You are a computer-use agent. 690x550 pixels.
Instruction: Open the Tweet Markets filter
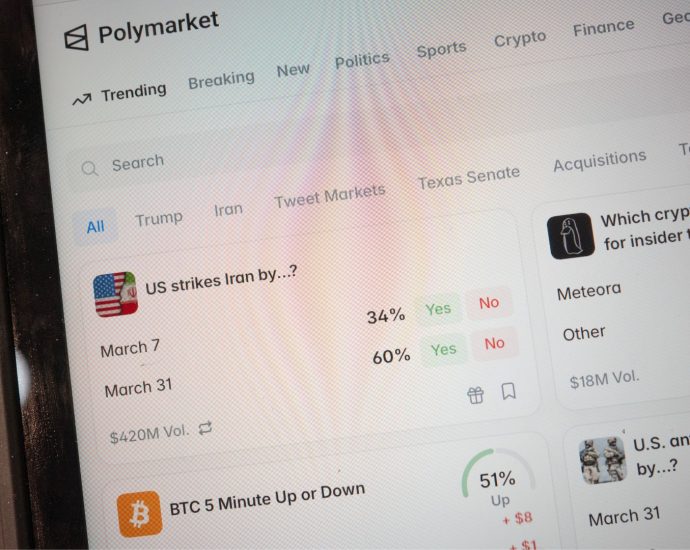[330, 196]
